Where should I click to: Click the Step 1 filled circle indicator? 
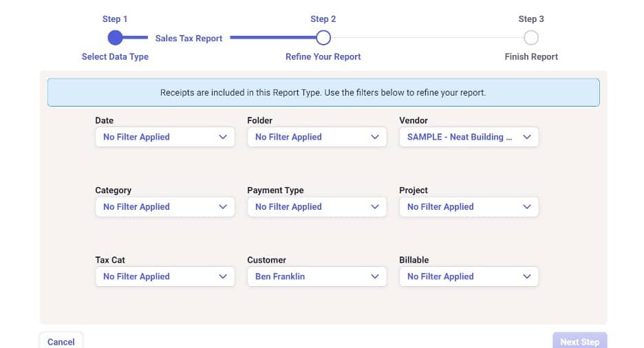click(116, 38)
